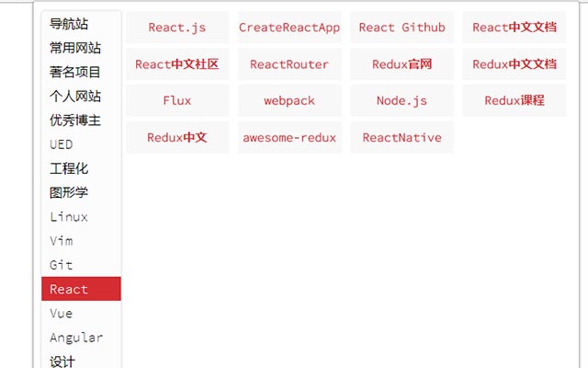Visit the ReactRouter link
588x368 pixels.
289,63
